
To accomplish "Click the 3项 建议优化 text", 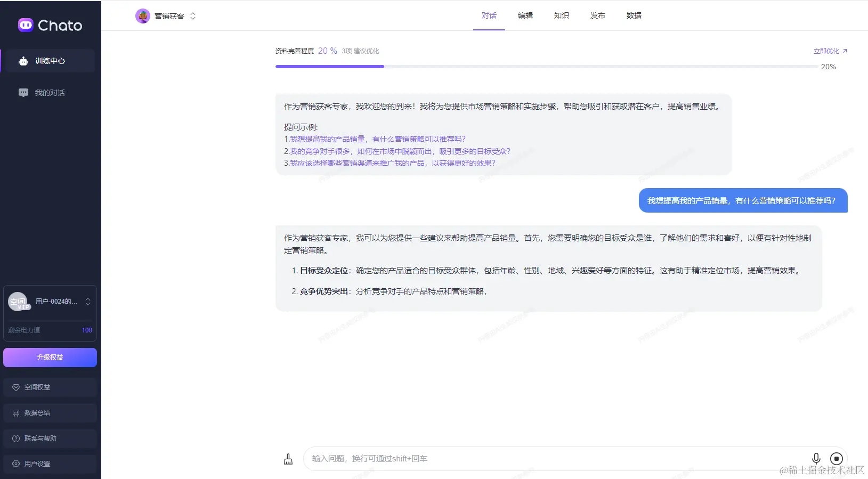I will click(x=361, y=51).
